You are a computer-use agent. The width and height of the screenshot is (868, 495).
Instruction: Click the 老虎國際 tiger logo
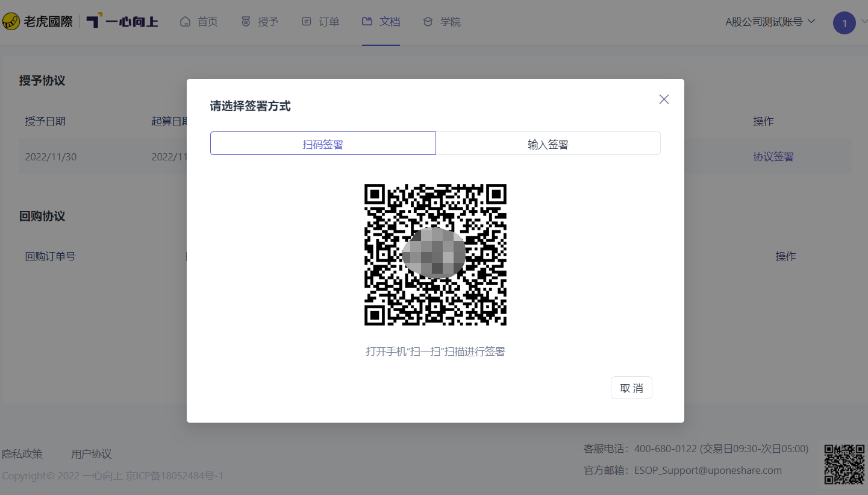coord(37,22)
